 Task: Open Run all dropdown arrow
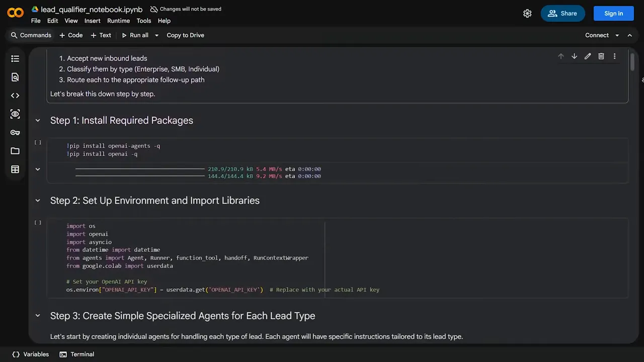pos(156,35)
